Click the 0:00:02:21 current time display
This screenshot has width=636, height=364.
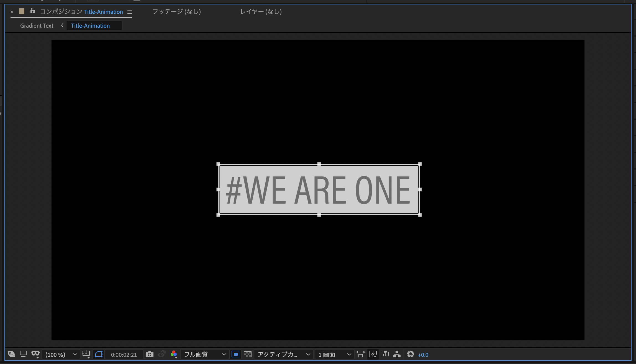(124, 355)
